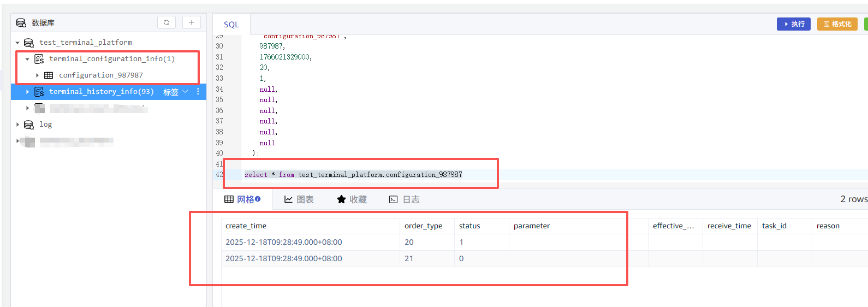Open the 标签 dropdown on terminal_history_info
The width and height of the screenshot is (868, 307).
click(176, 92)
